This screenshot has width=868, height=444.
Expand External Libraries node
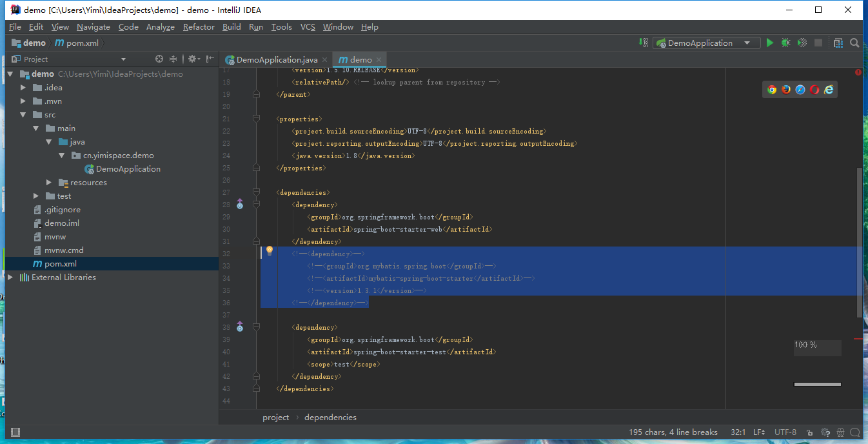click(x=10, y=277)
